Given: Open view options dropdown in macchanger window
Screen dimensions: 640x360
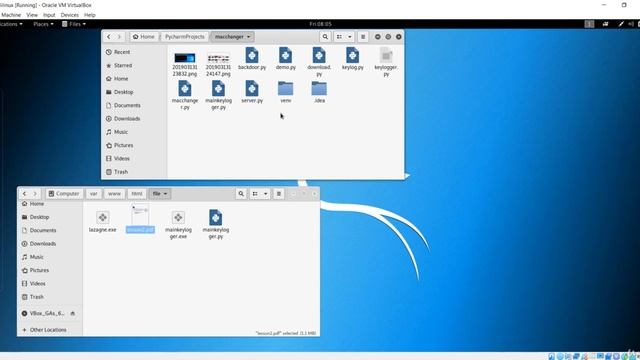Looking at the screenshot, I should [349, 37].
